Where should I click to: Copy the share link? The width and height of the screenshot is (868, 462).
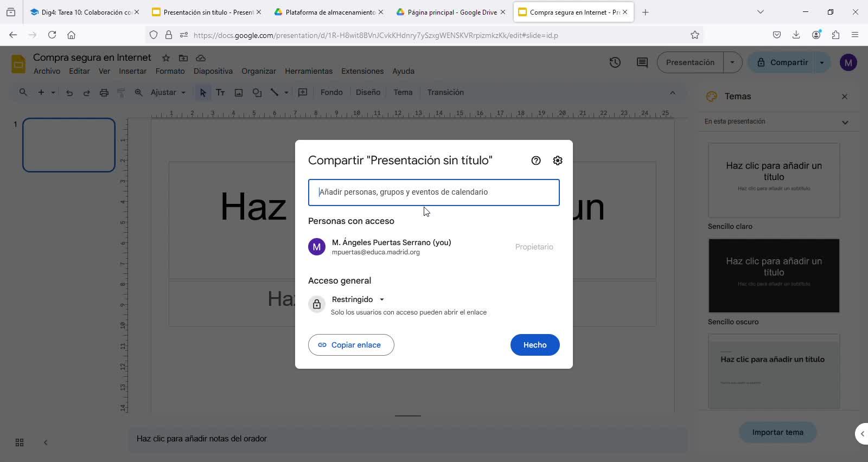[351, 345]
